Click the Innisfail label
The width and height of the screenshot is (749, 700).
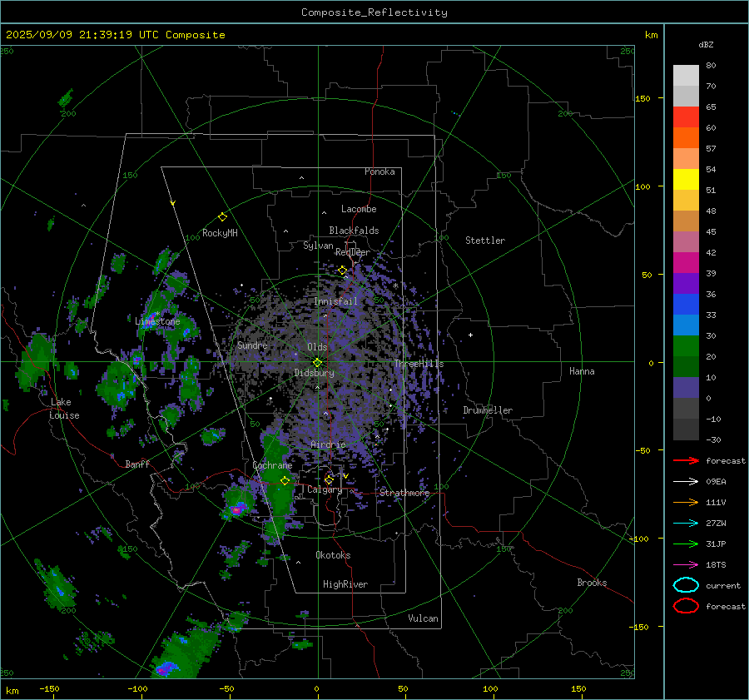pyautogui.click(x=335, y=301)
